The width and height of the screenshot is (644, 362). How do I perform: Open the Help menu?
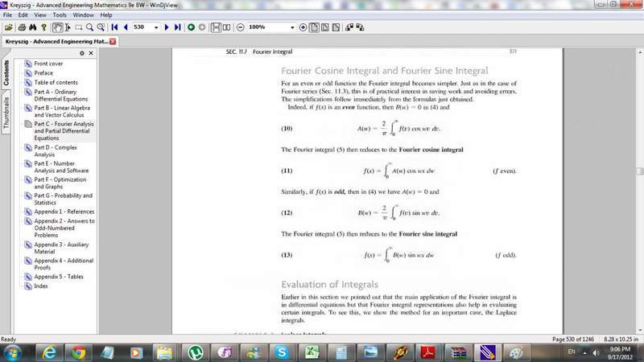pyautogui.click(x=106, y=14)
